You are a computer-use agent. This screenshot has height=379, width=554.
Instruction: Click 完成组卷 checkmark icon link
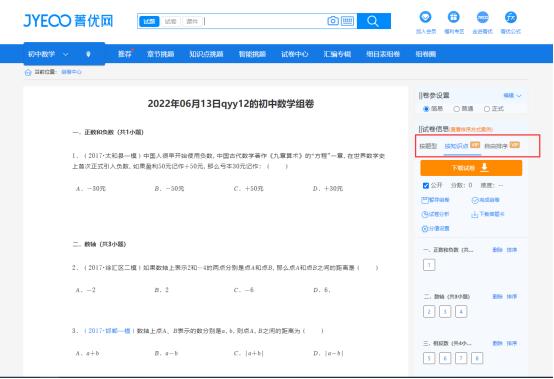pos(485,200)
